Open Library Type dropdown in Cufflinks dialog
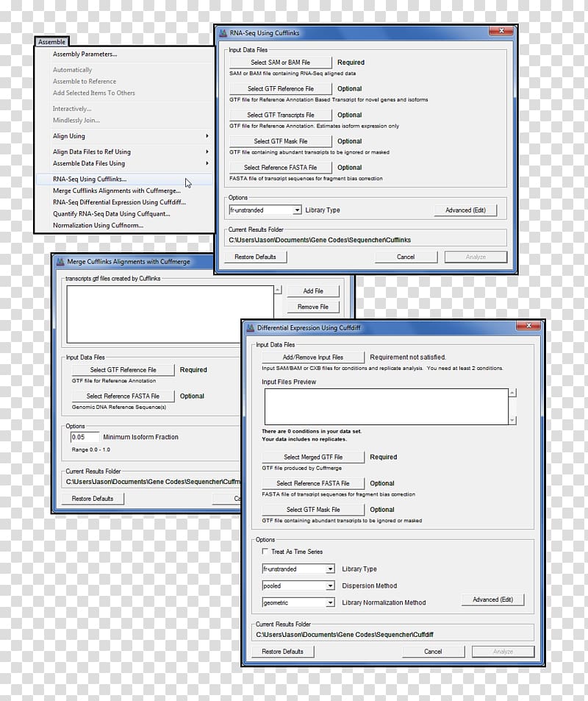Image resolution: width=588 pixels, height=701 pixels. (297, 210)
